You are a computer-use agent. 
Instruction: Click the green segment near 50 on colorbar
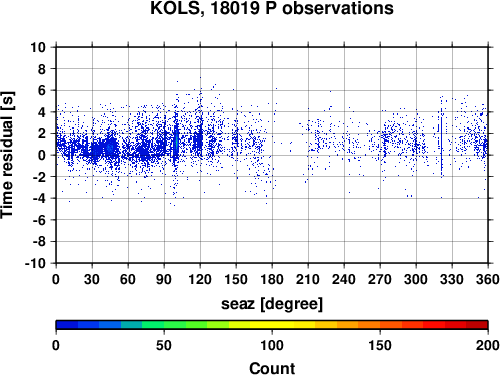(x=164, y=325)
